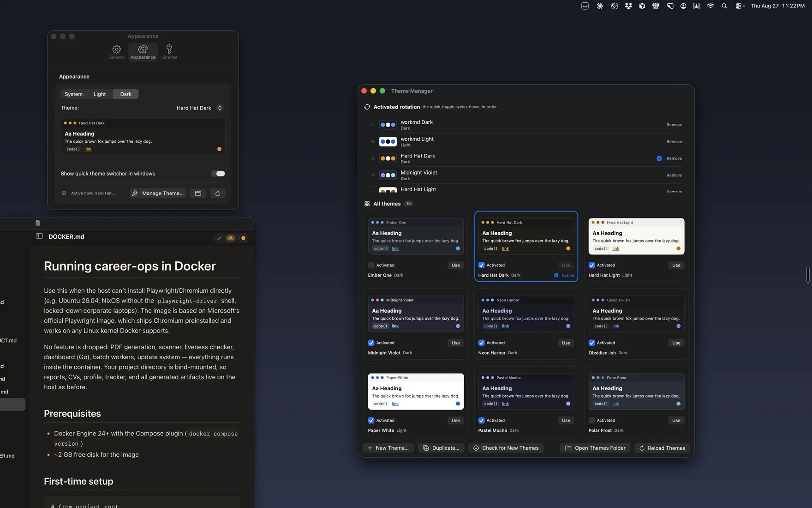Choose System appearance mode
Image resolution: width=812 pixels, height=508 pixels.
click(x=73, y=94)
